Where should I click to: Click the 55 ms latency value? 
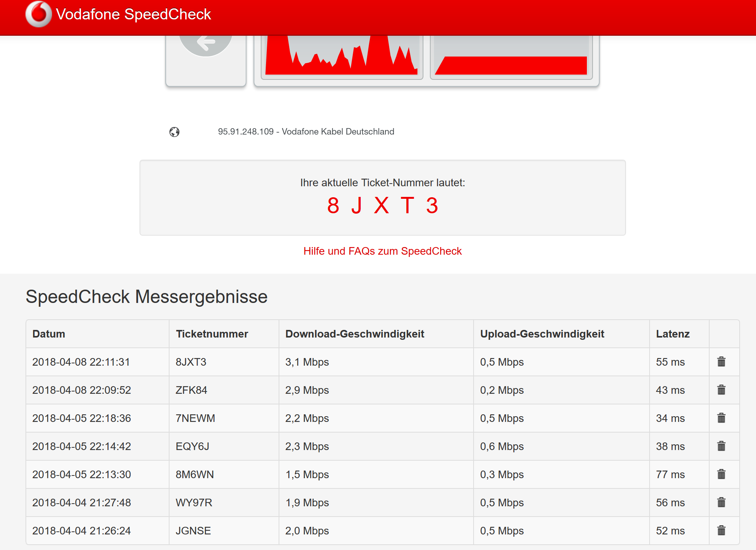tap(670, 362)
